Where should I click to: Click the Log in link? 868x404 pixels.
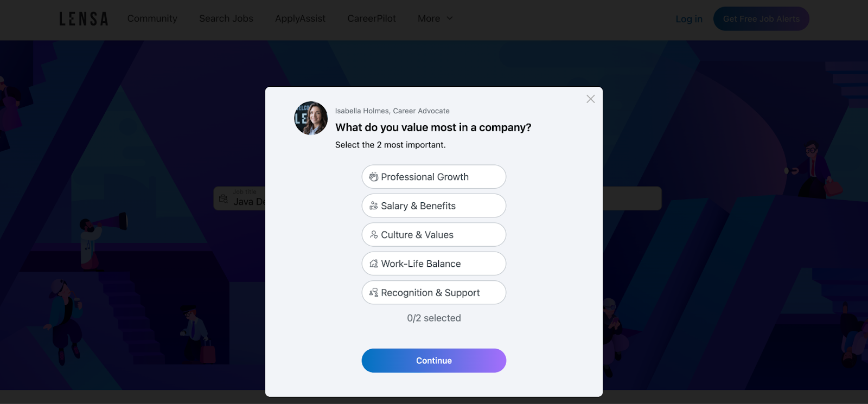(689, 19)
